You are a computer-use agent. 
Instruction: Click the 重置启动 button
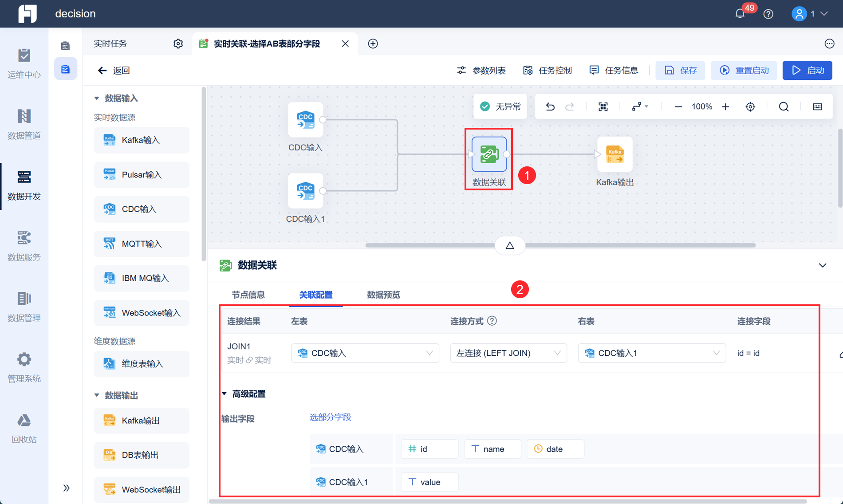point(744,71)
